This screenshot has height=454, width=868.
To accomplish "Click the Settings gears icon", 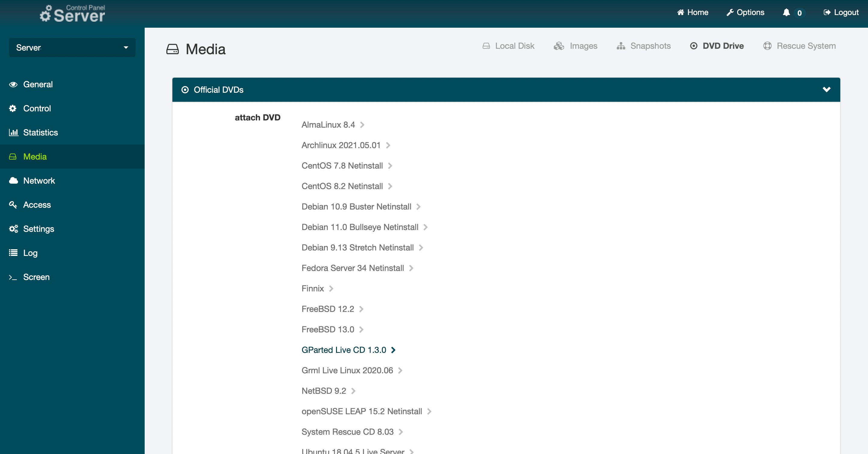I will click(14, 229).
